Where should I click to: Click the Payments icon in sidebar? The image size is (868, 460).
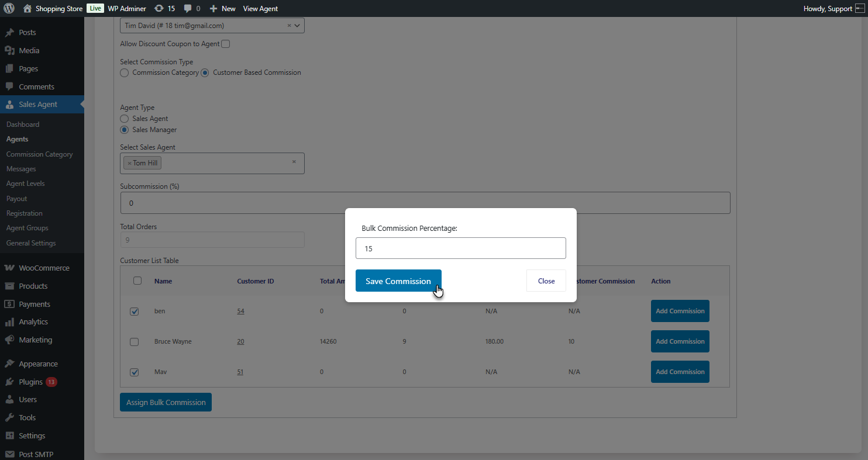click(9, 304)
